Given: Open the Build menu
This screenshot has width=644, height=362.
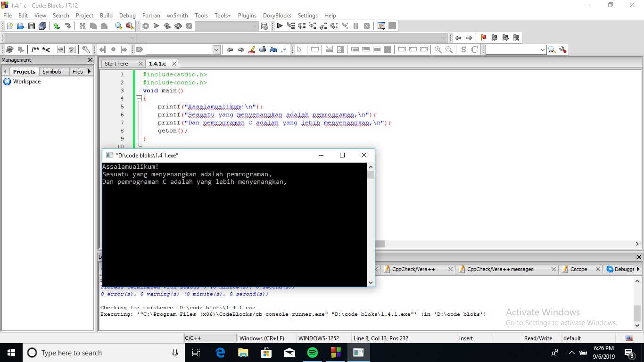Looking at the screenshot, I should tap(106, 16).
